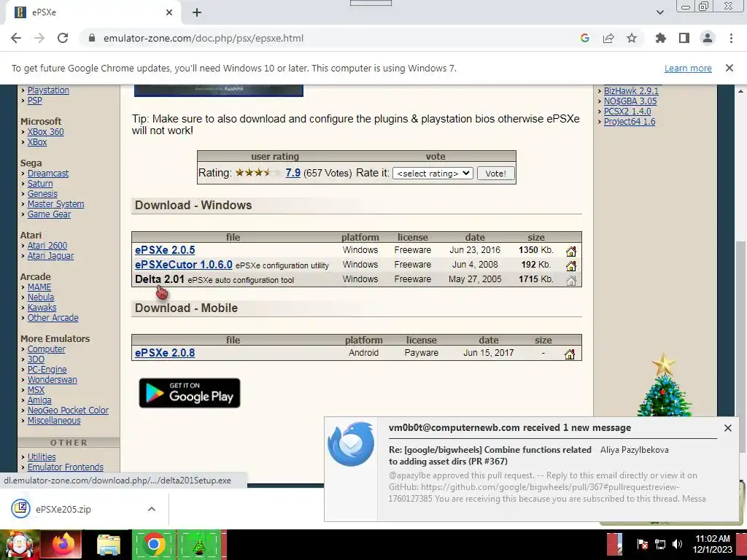Open File Explorer from the taskbar
This screenshot has width=747, height=560.
pos(108,545)
